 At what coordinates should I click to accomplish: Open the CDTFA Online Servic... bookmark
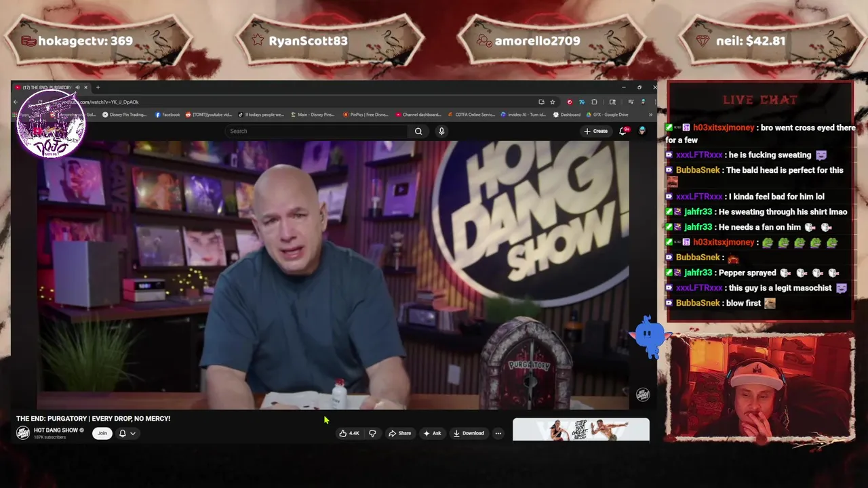click(471, 115)
